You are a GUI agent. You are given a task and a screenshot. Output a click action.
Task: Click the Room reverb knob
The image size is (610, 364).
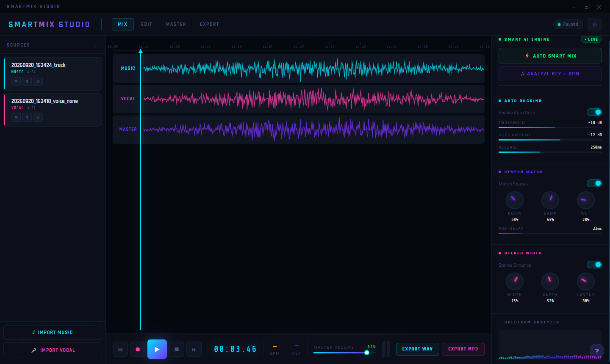pyautogui.click(x=515, y=200)
